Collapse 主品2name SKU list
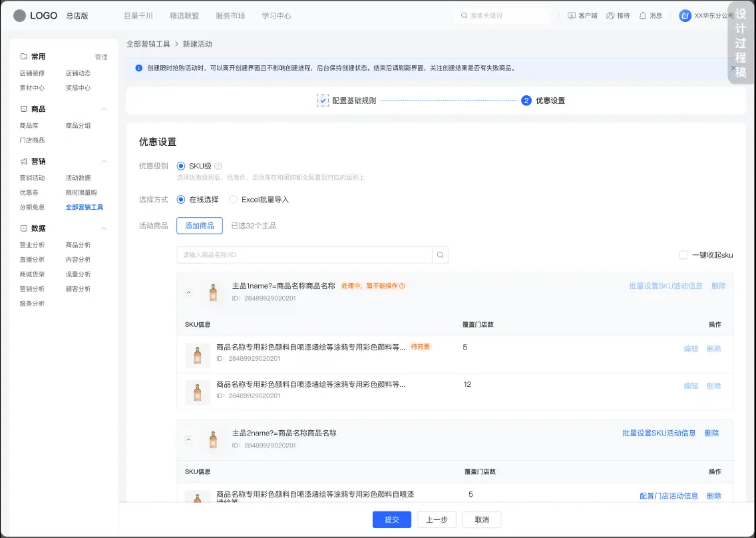Image resolution: width=756 pixels, height=538 pixels. tap(188, 439)
